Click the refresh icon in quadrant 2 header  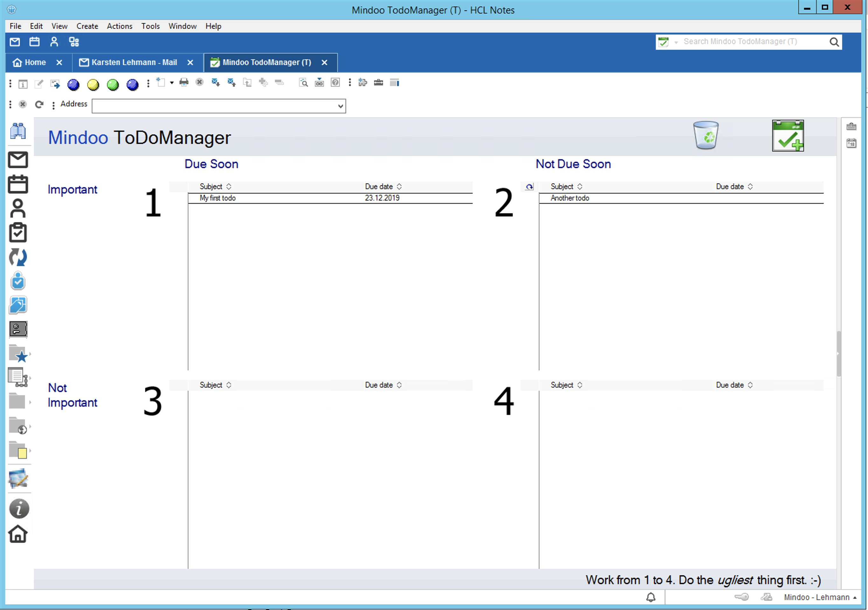pyautogui.click(x=529, y=187)
